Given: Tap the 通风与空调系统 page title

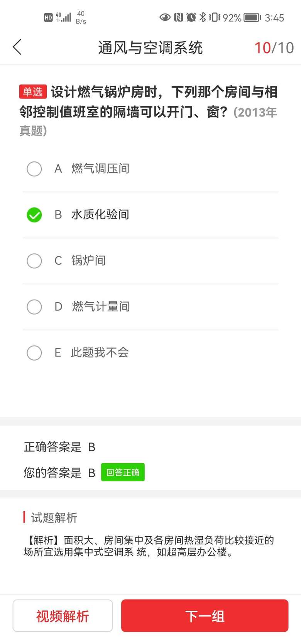Looking at the screenshot, I should pyautogui.click(x=150, y=48).
